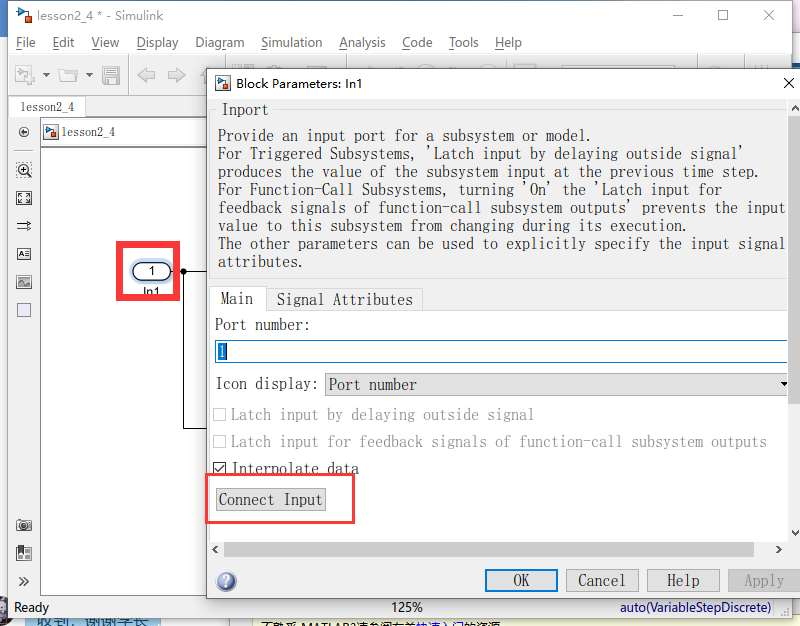Open the Simulation menu
This screenshot has height=626, width=800.
click(291, 42)
